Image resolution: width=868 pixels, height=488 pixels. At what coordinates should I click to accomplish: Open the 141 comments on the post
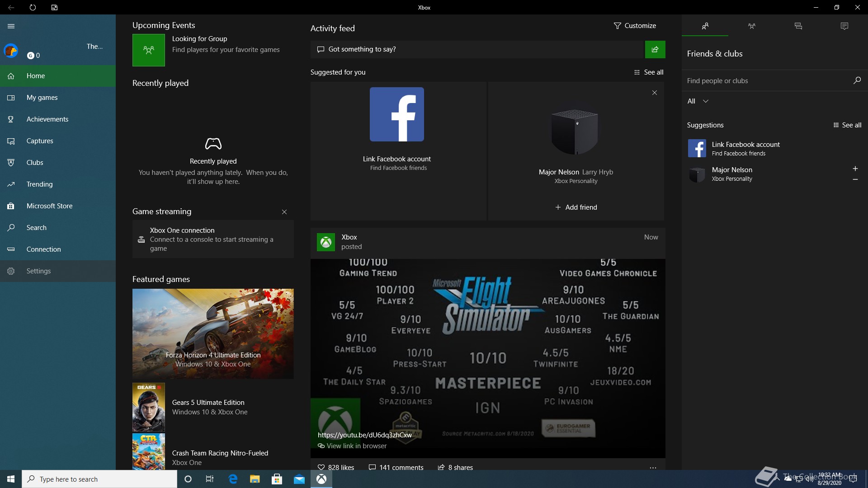tap(396, 467)
